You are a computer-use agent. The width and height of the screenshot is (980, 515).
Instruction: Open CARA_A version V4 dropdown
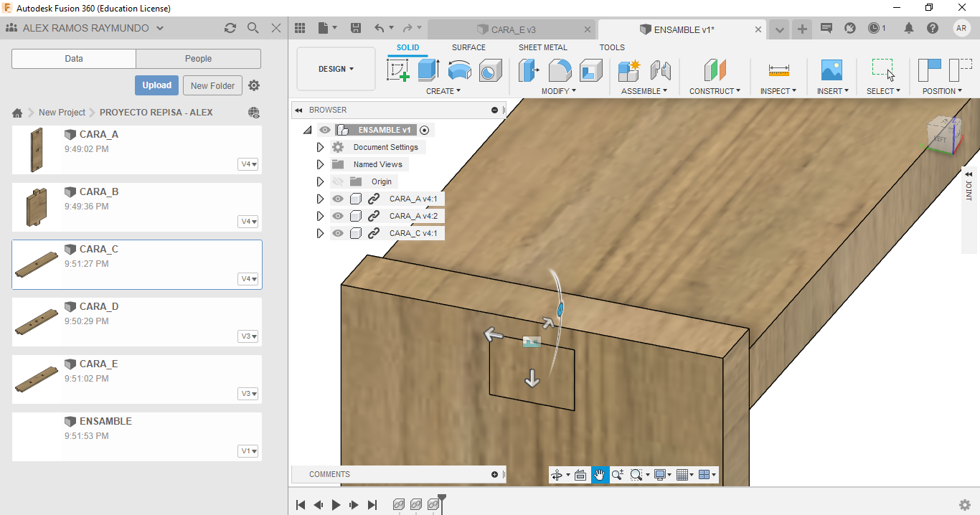pyautogui.click(x=248, y=164)
